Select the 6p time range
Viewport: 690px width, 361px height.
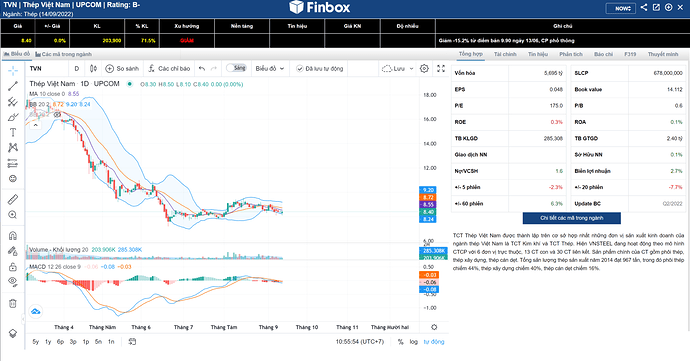tap(60, 342)
